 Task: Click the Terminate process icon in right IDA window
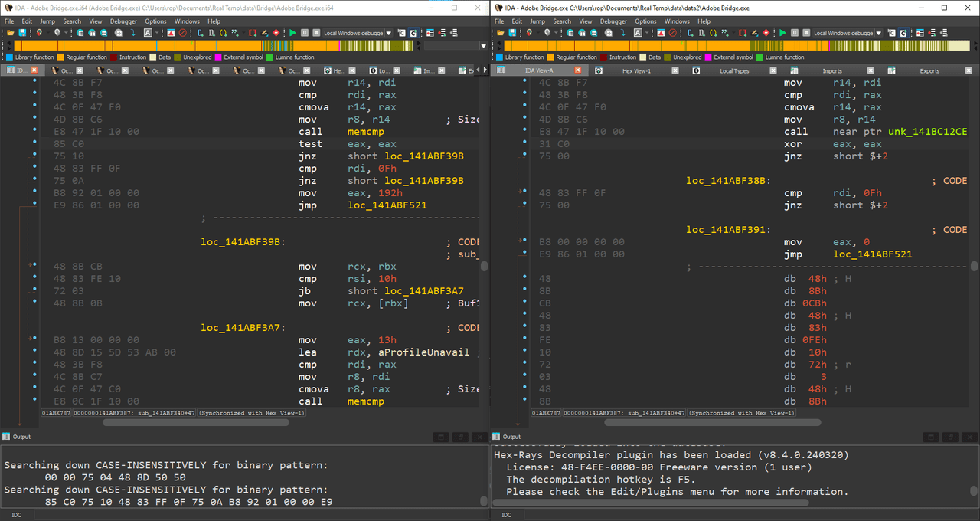click(806, 33)
